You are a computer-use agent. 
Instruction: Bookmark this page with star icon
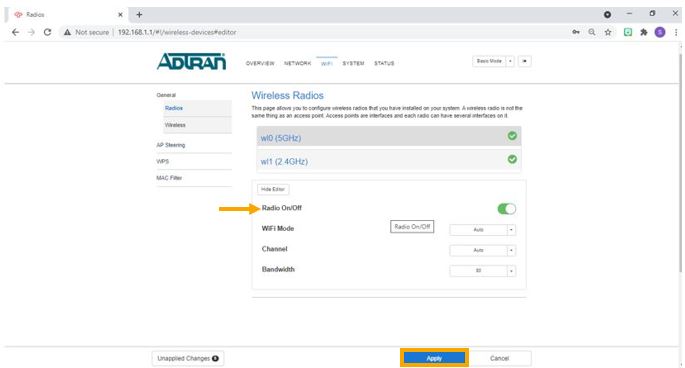(x=608, y=32)
